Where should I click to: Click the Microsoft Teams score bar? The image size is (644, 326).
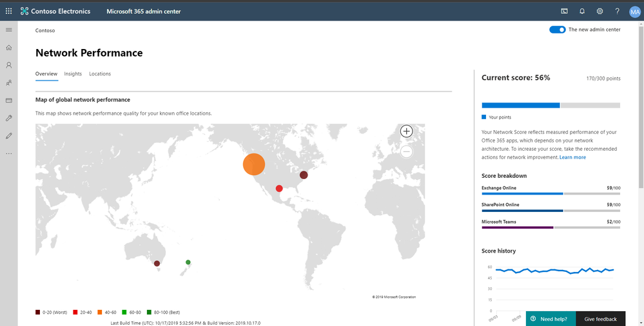click(551, 227)
